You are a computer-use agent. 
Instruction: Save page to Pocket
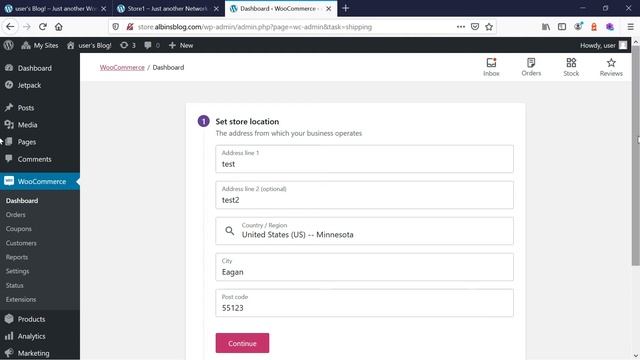475,27
